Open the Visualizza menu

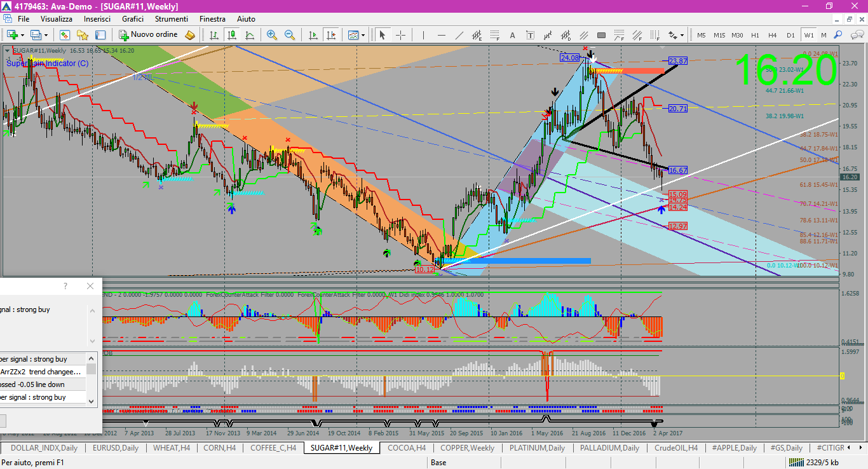[57, 19]
